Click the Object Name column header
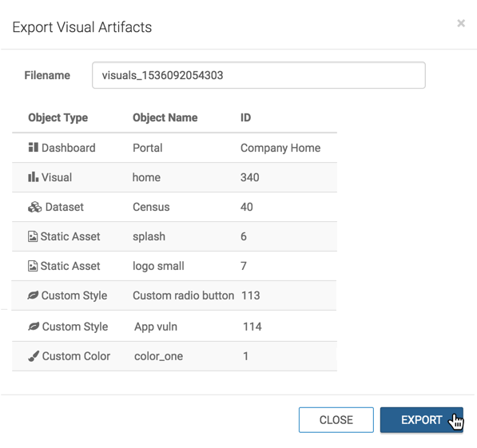This screenshot has height=448, width=477. pyautogui.click(x=165, y=117)
